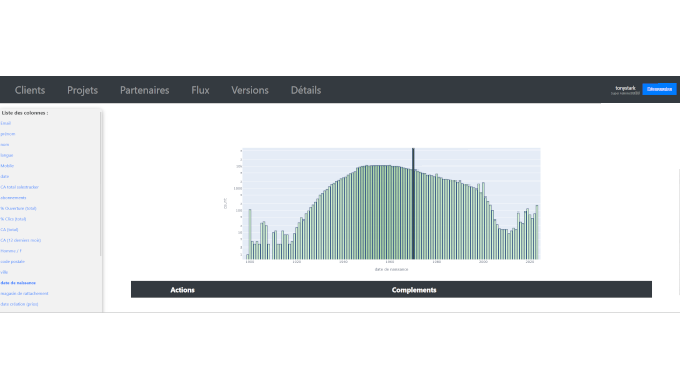Click the Actions table header

[x=183, y=290]
